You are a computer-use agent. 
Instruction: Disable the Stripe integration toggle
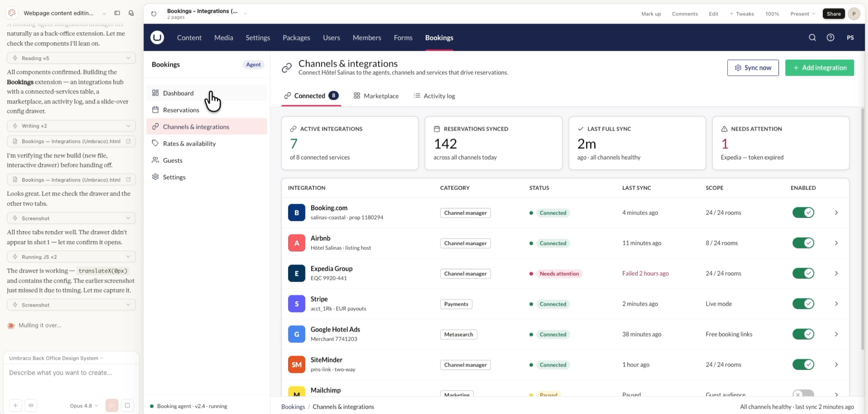click(803, 304)
